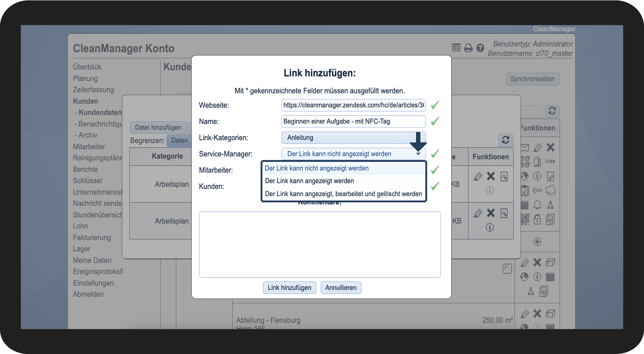Preview first Arbeitsplan file with magnifier icon
The width and height of the screenshot is (644, 354).
(504, 176)
